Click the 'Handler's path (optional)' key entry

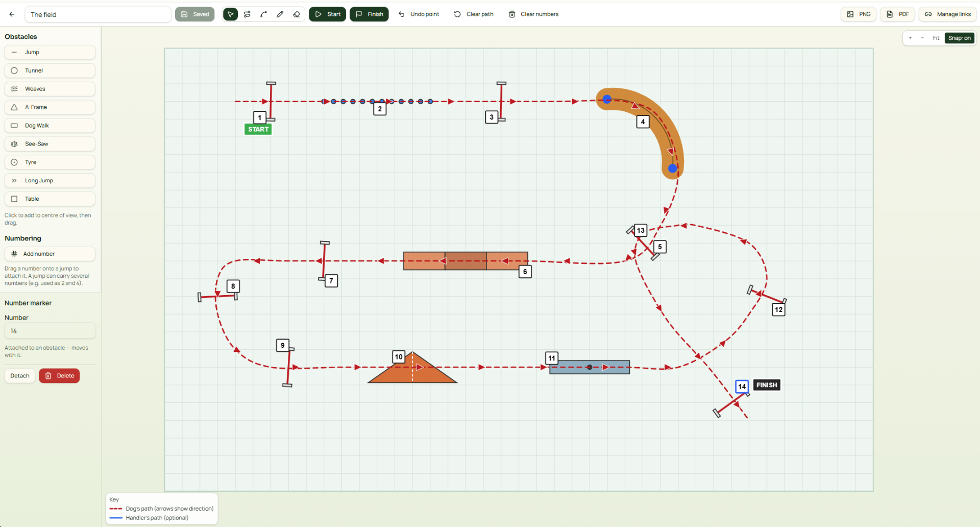[149, 518]
